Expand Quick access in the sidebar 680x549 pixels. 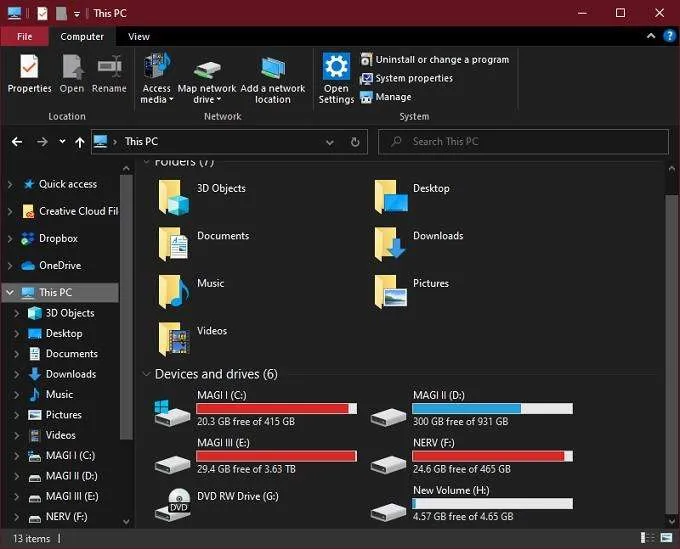[x=10, y=184]
